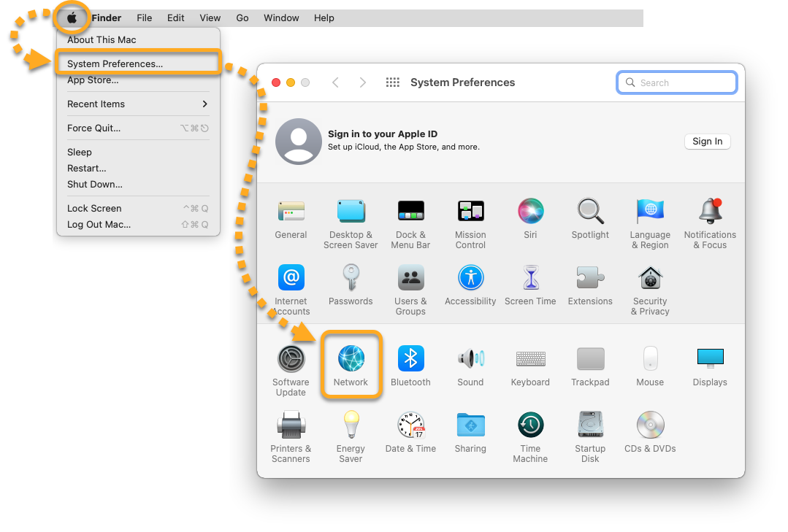Go forward in System Preferences
Screen dimensions: 788x532
[363, 82]
